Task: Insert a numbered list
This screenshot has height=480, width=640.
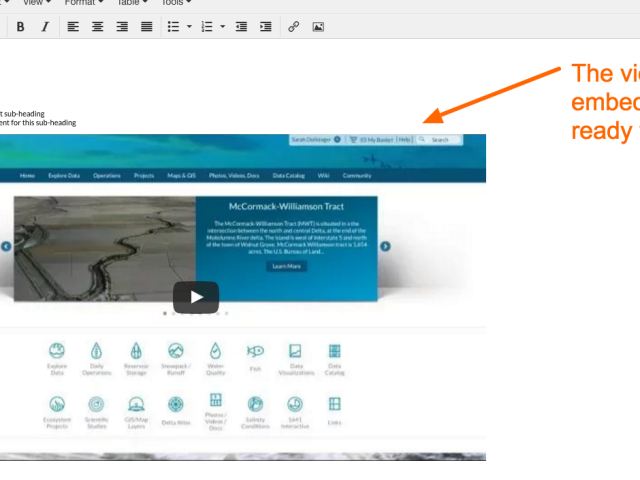Action: pos(207,27)
